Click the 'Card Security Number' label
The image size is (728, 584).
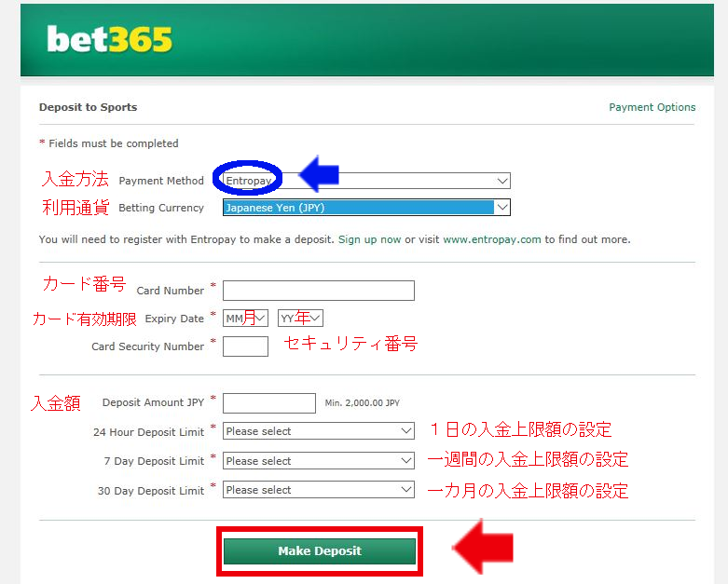coord(147,346)
